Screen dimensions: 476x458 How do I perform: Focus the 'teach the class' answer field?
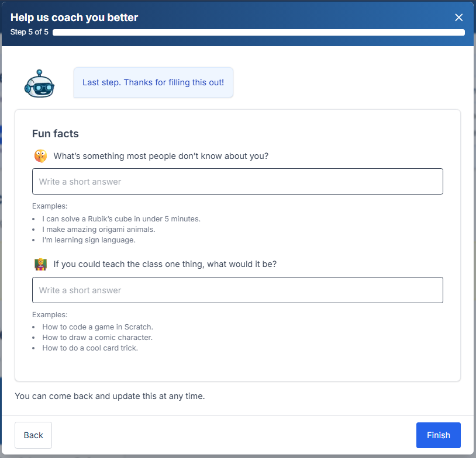[237, 290]
